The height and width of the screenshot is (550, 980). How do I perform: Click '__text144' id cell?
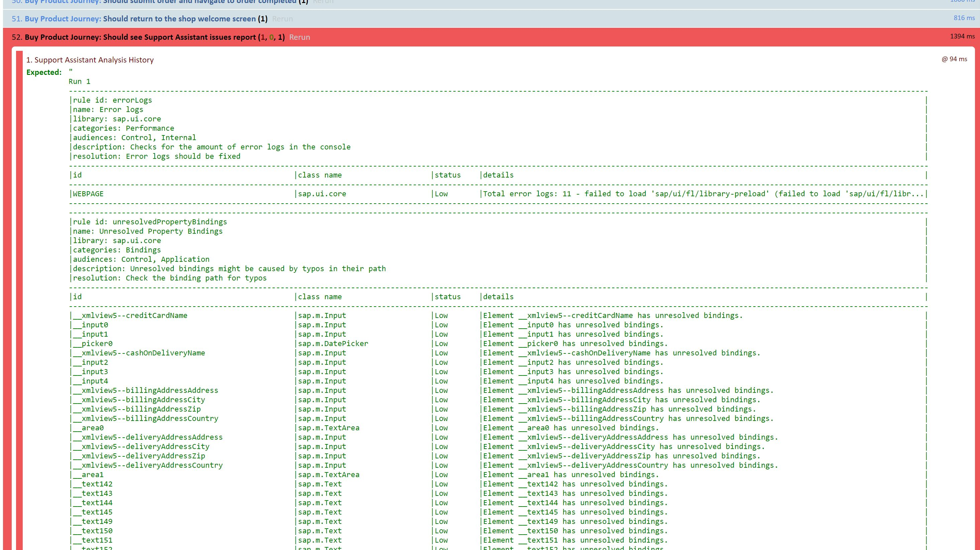(93, 503)
